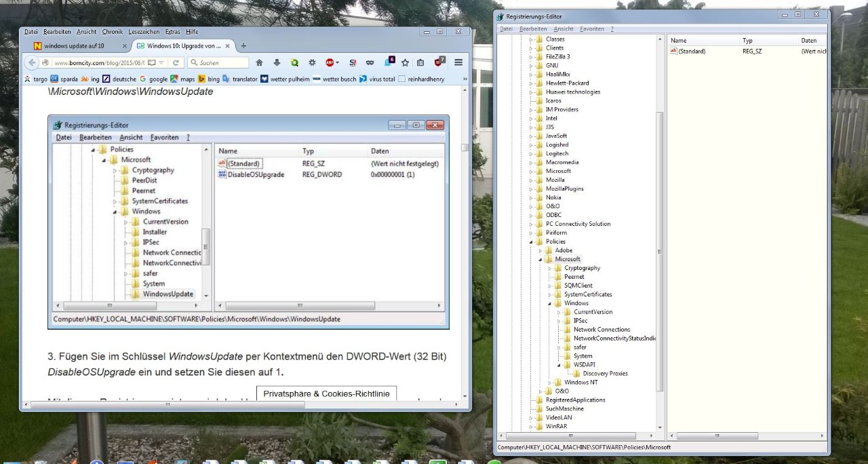Click the Adblock Plus ABP icon
This screenshot has height=464, width=868.
[x=330, y=62]
